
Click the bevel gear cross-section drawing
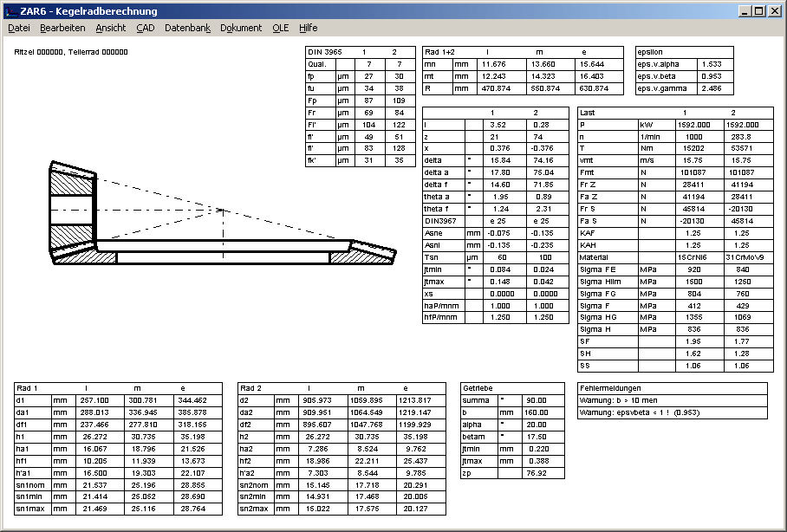[221, 212]
